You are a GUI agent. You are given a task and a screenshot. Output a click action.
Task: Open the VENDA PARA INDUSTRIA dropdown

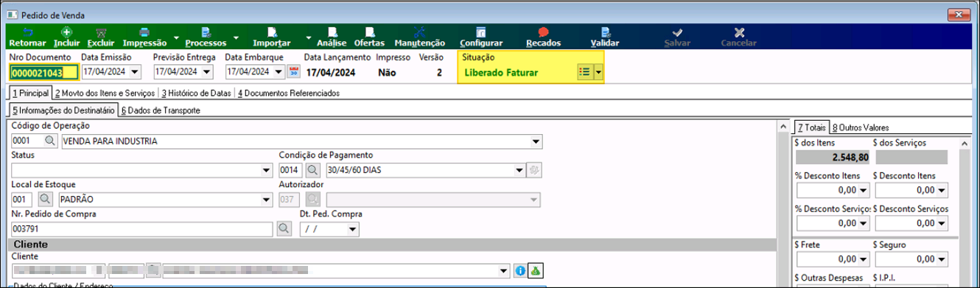coord(536,141)
